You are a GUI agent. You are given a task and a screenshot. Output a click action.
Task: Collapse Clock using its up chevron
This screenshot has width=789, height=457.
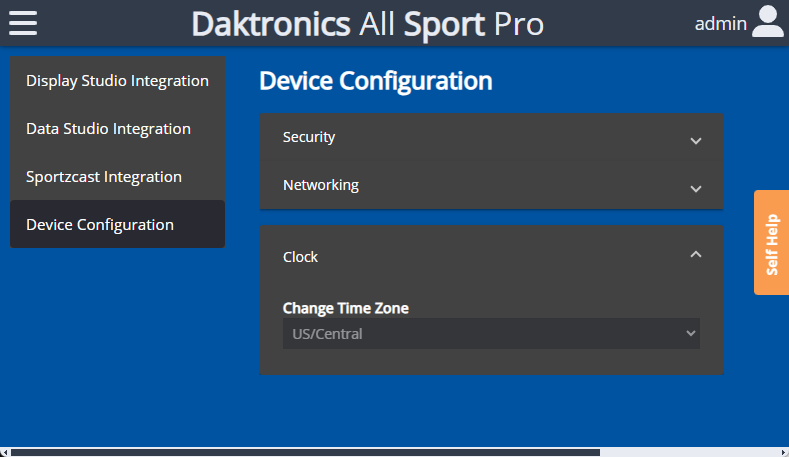point(696,255)
